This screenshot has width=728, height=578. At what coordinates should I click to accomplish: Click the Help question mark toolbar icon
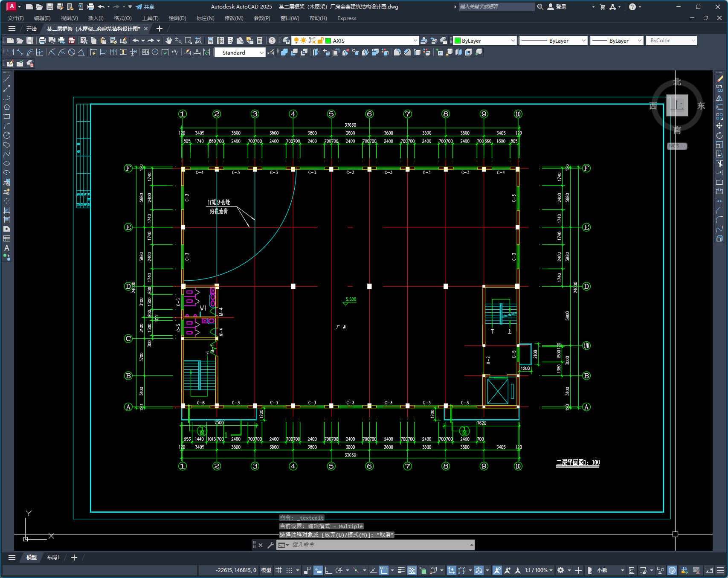[x=272, y=41]
